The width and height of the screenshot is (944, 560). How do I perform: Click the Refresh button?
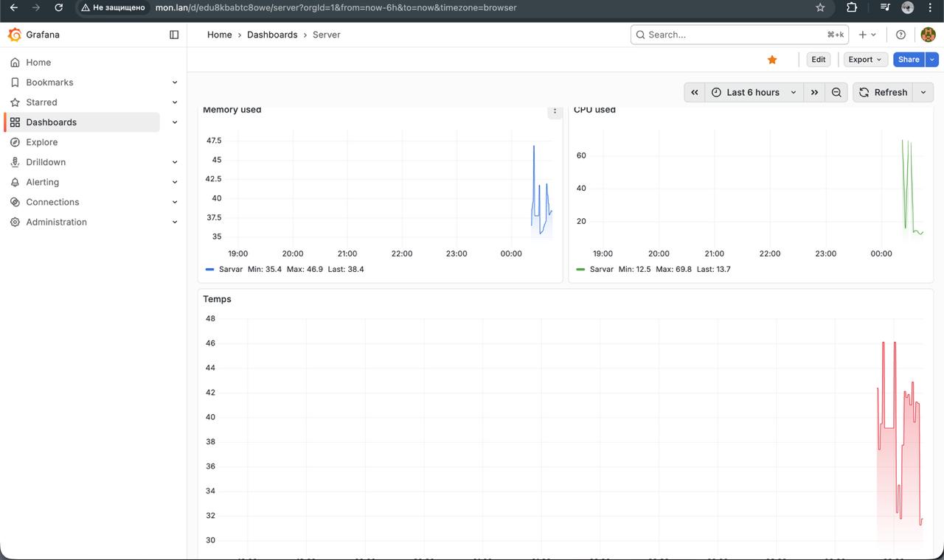(883, 92)
